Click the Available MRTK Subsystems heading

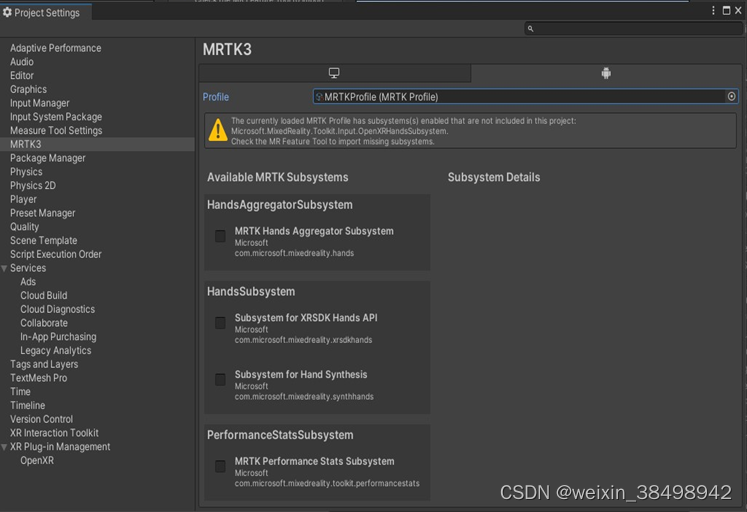coord(277,178)
